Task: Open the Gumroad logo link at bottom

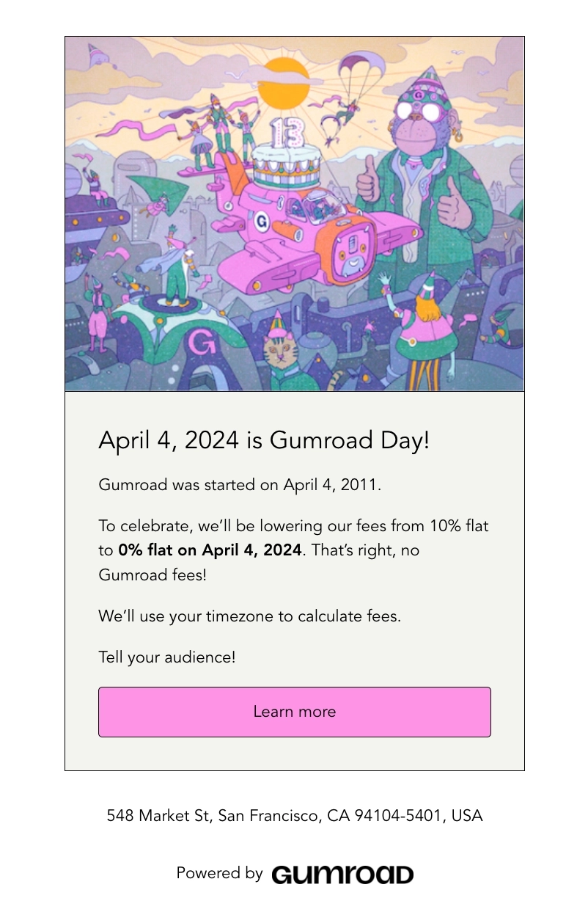Action: pyautogui.click(x=342, y=873)
